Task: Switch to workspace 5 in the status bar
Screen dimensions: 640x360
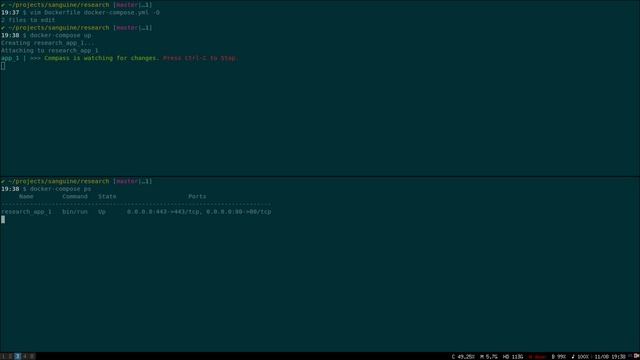Action: 32,356
